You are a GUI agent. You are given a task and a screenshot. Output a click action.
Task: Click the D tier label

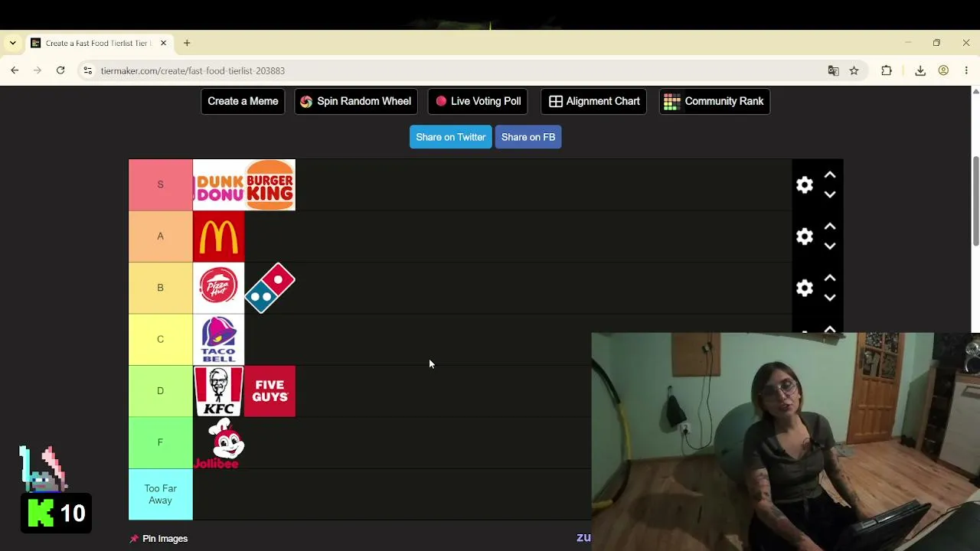click(x=160, y=391)
